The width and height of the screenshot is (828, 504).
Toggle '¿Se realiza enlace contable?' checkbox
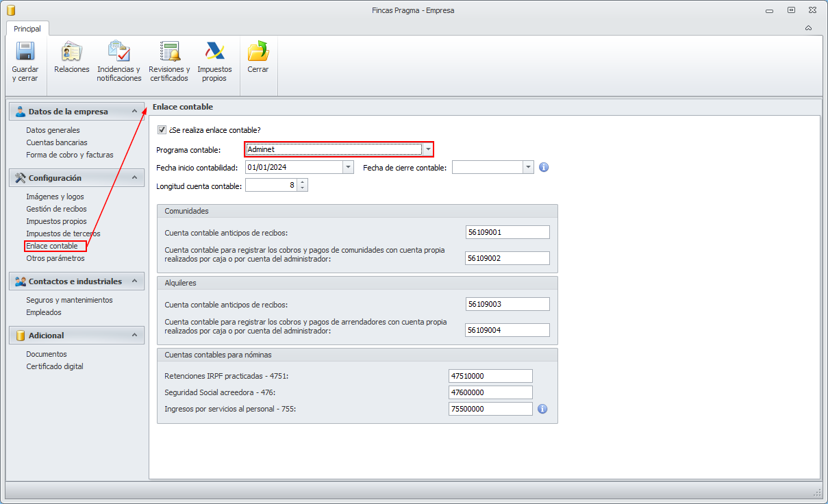162,129
